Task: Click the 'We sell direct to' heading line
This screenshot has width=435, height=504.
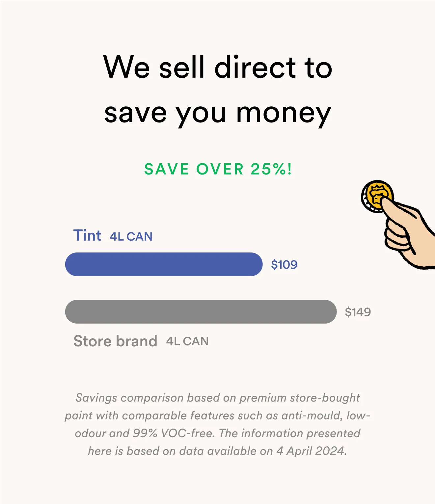Action: click(218, 67)
